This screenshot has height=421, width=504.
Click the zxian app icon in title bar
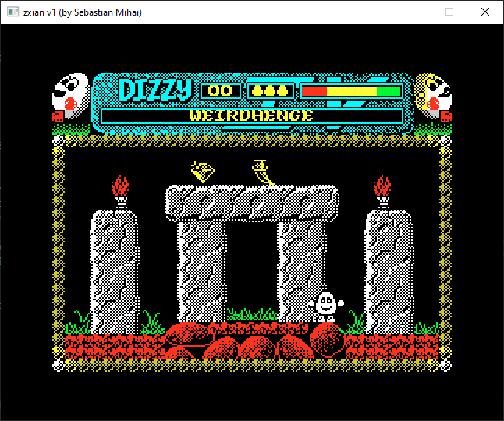12,12
